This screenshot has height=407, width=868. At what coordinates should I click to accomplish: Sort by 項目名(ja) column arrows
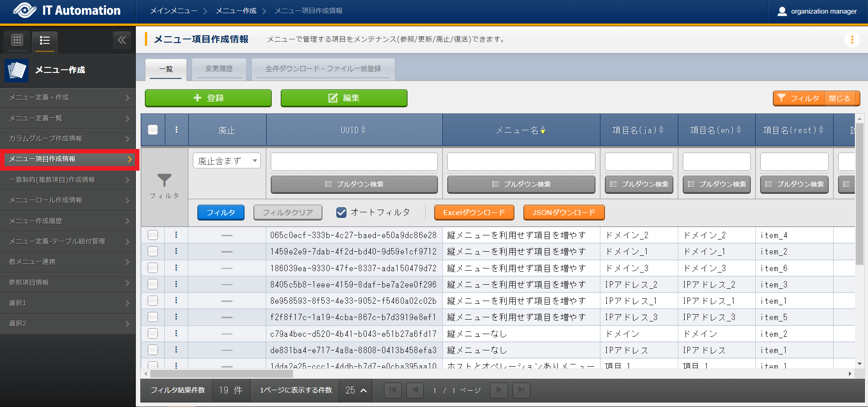(661, 130)
